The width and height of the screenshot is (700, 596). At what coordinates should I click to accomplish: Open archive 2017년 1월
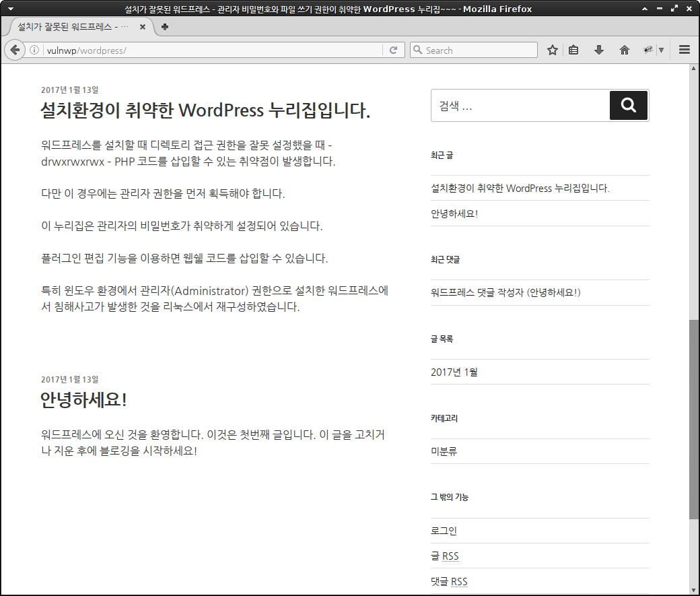[x=454, y=372]
